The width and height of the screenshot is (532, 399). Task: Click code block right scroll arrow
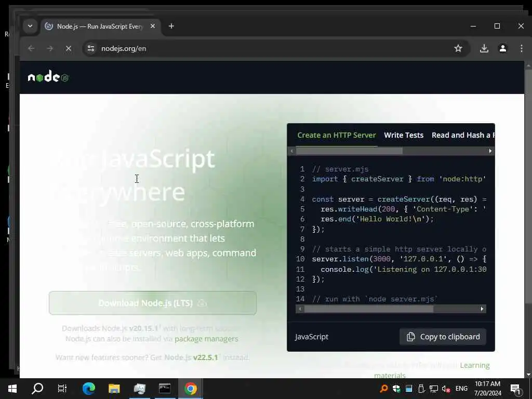(x=482, y=309)
